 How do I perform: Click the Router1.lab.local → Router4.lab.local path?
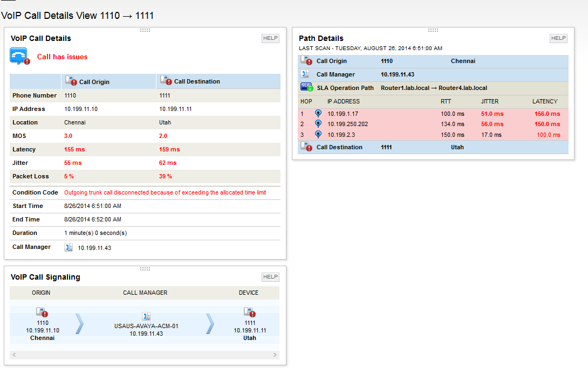pyautogui.click(x=434, y=88)
